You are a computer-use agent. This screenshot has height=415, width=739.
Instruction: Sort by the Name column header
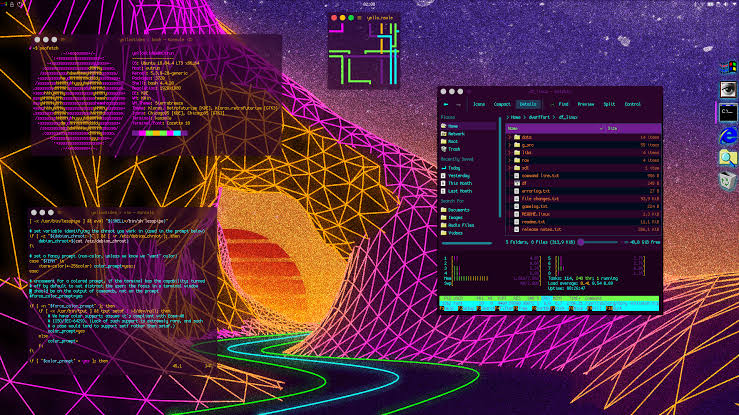click(555, 128)
